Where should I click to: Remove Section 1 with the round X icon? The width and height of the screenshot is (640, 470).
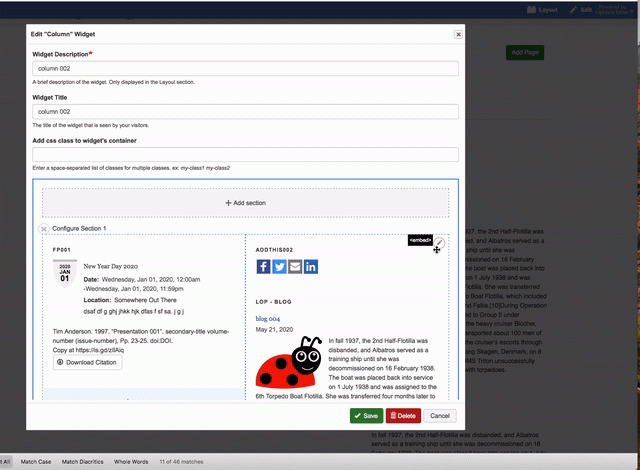[x=44, y=229]
